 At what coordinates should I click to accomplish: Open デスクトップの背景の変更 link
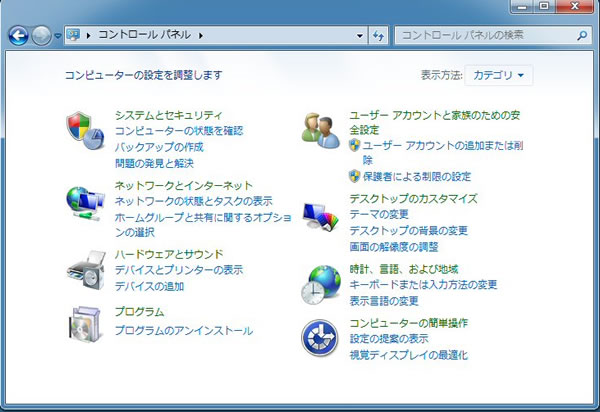click(408, 231)
